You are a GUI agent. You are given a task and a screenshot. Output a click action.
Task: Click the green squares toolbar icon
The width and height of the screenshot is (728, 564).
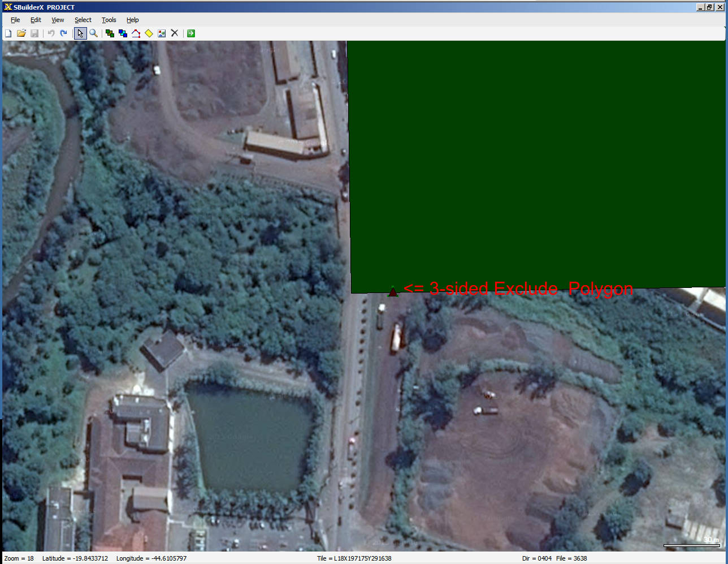[x=110, y=33]
